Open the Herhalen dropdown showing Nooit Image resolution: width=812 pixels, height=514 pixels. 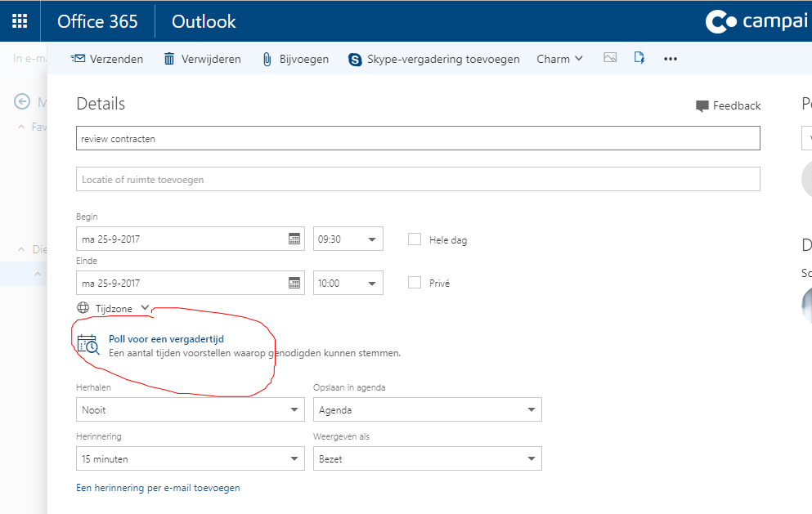coord(190,409)
